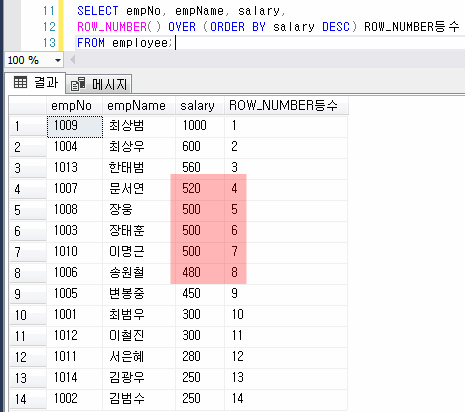Screen dimensions: 465x412
Task: Click empNo cell 1014
Action: pyautogui.click(x=75, y=378)
